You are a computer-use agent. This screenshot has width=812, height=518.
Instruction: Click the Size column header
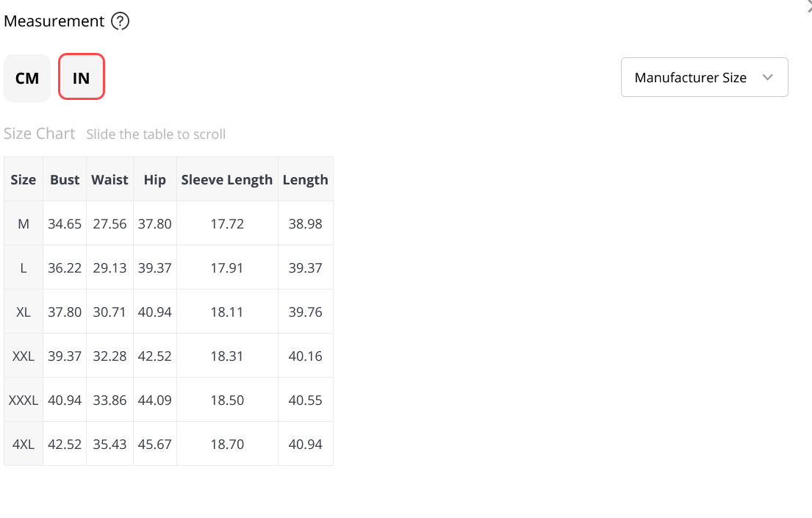pyautogui.click(x=24, y=180)
